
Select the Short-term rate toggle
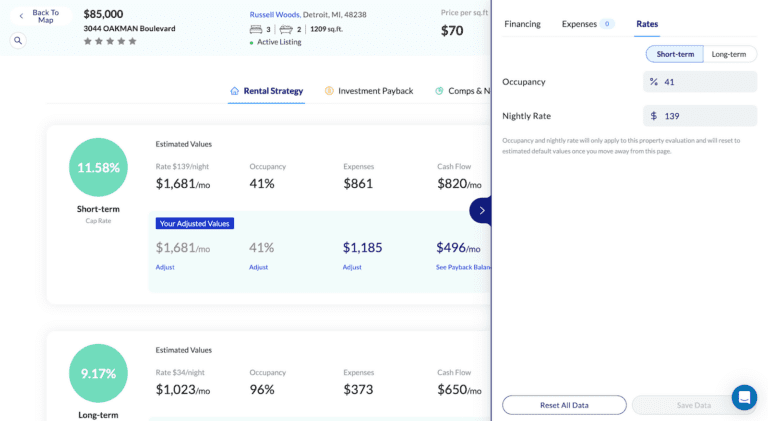[x=674, y=54]
